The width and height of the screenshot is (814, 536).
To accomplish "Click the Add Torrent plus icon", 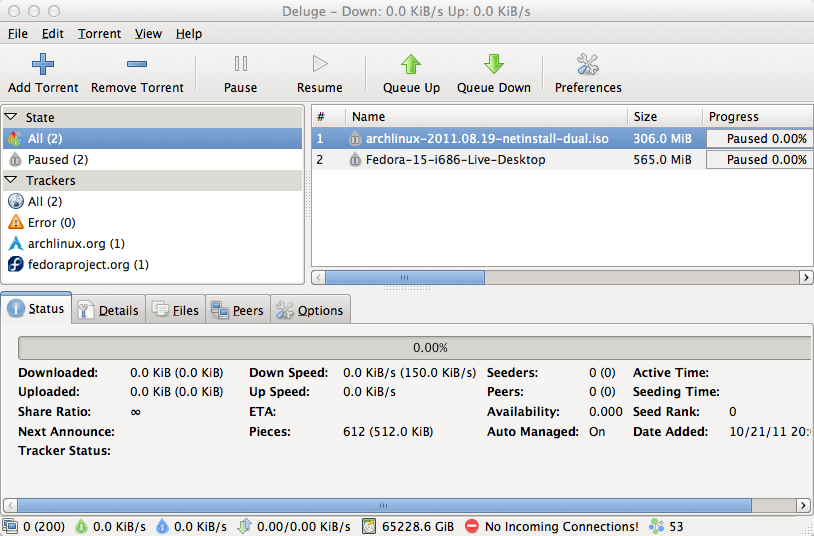I will (x=43, y=64).
